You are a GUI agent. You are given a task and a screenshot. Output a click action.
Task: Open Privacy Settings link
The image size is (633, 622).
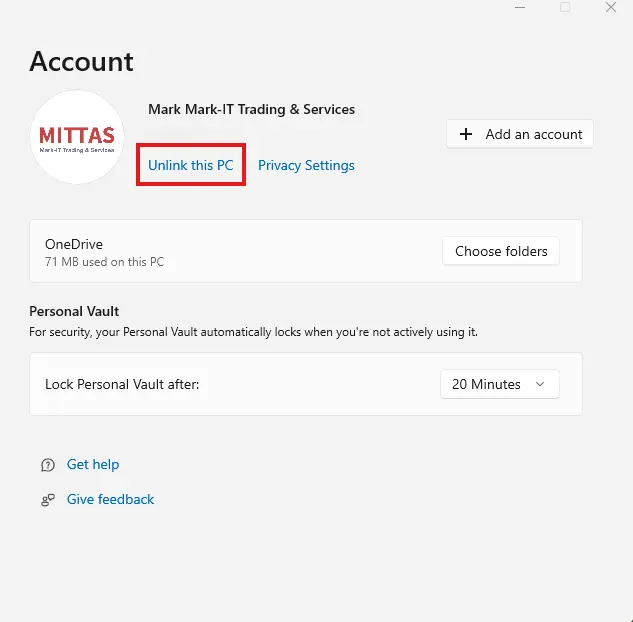click(306, 165)
